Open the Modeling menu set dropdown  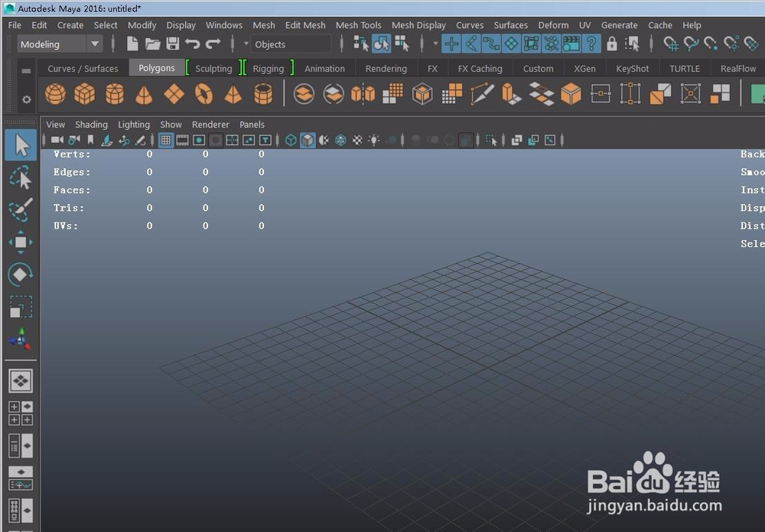[60, 44]
